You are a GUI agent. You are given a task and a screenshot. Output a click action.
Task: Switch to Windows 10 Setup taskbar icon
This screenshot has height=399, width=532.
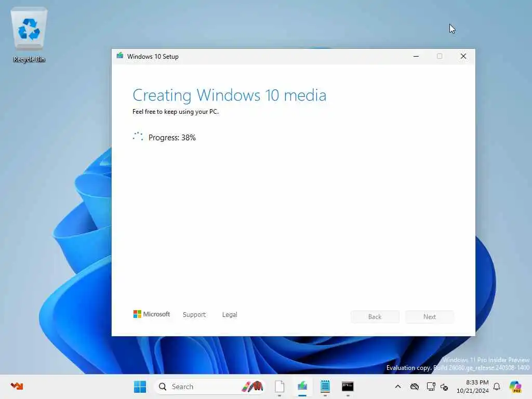[x=302, y=387]
